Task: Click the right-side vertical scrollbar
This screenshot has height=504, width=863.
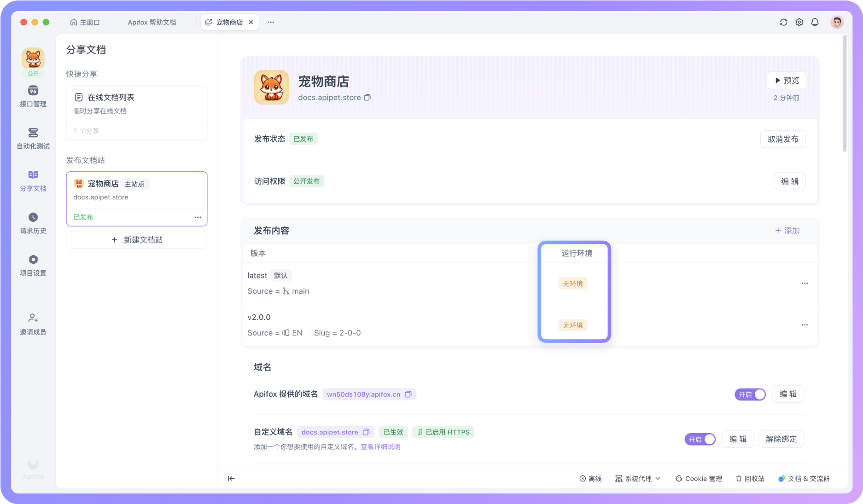Action: tap(845, 93)
